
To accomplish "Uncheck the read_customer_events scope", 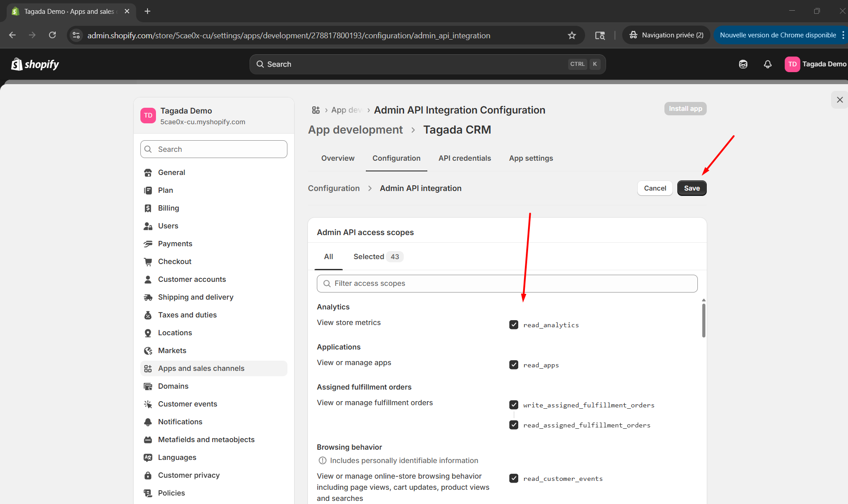I will point(514,478).
